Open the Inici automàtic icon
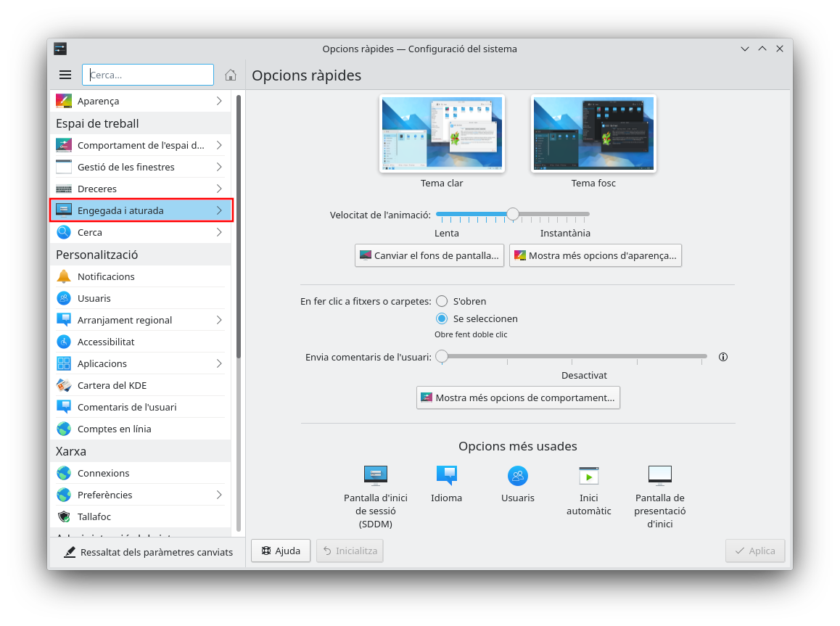 coord(588,475)
